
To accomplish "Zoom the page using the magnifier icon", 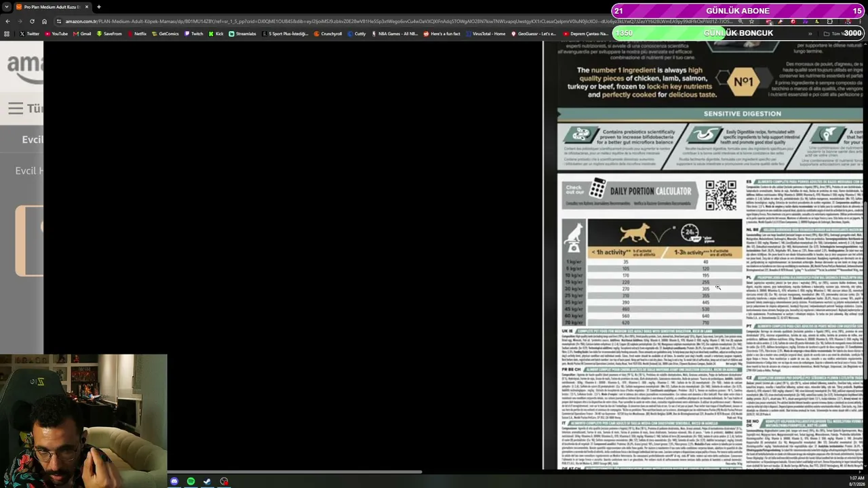I will click(x=739, y=21).
